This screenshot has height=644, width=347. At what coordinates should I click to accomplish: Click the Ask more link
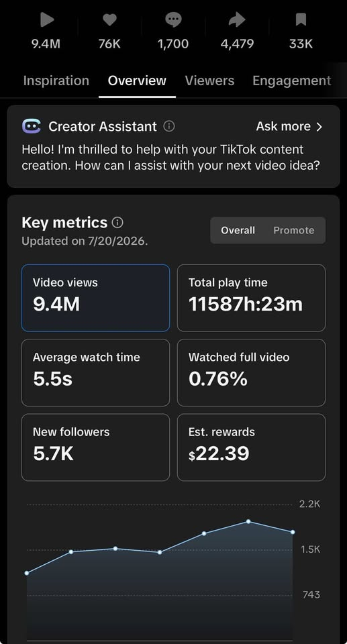pos(283,126)
